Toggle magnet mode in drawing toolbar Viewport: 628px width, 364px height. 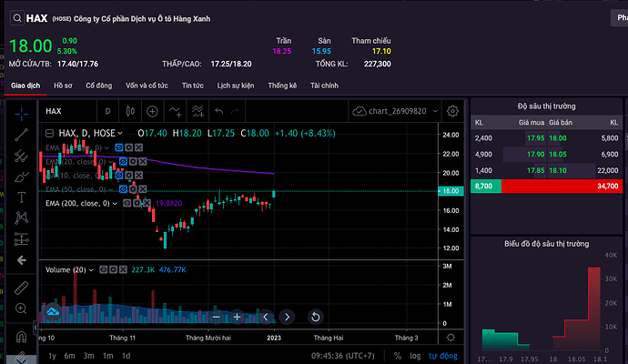coord(21,337)
